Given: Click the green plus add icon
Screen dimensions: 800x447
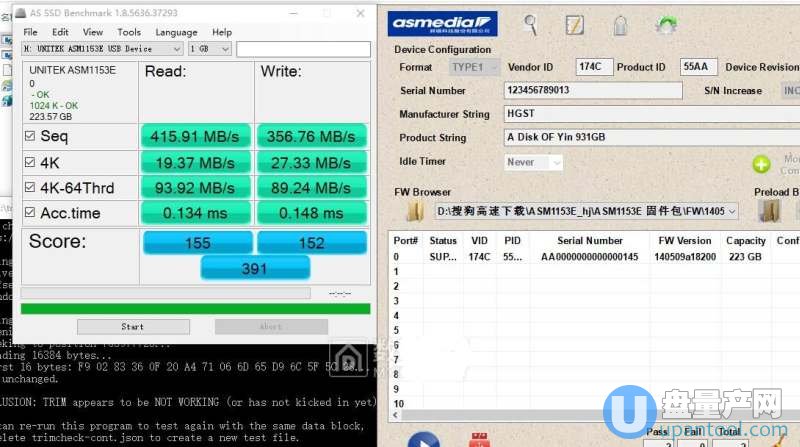Looking at the screenshot, I should pyautogui.click(x=762, y=164).
